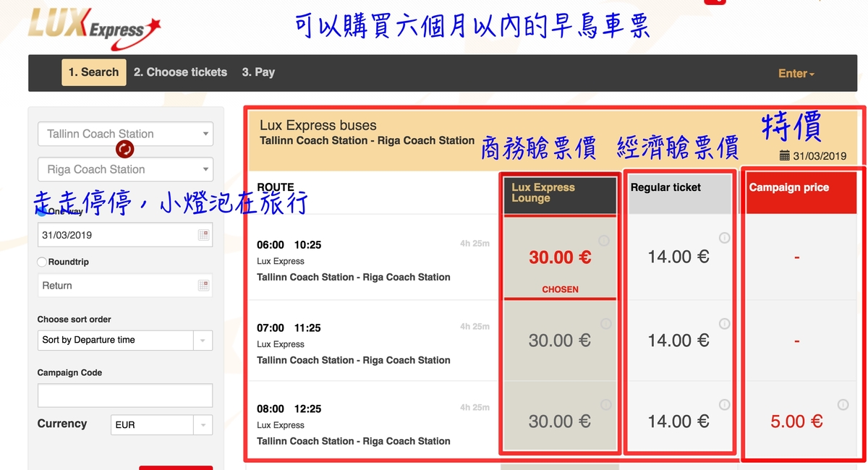Click info icon on 08:00 Regular ticket
Viewport: 868px width, 470px height.
[x=724, y=405]
